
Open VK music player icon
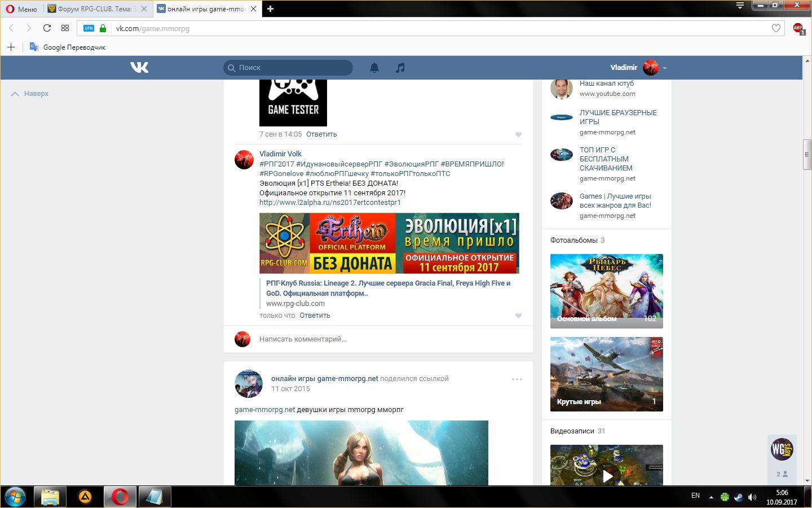(x=400, y=68)
